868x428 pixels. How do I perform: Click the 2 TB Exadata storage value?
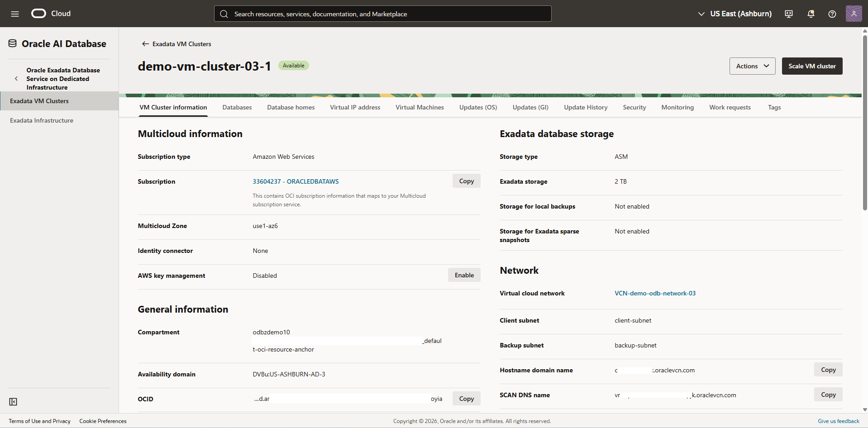[x=620, y=181]
